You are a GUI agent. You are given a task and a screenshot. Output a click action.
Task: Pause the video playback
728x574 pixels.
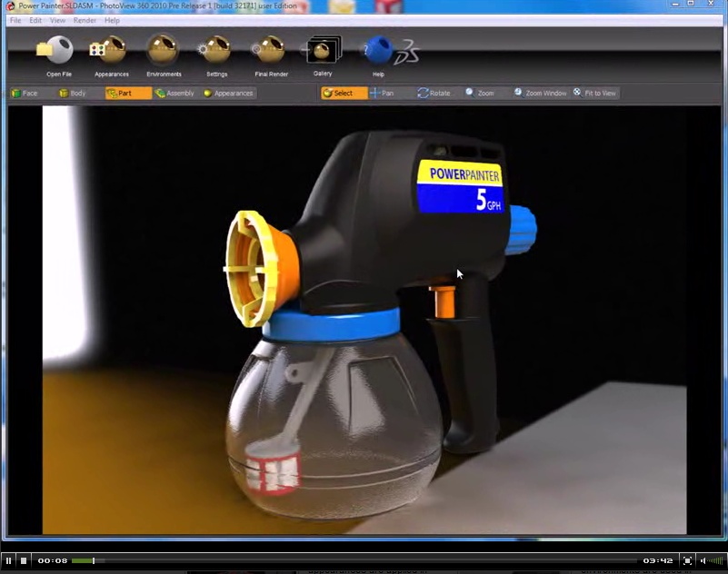(8, 560)
